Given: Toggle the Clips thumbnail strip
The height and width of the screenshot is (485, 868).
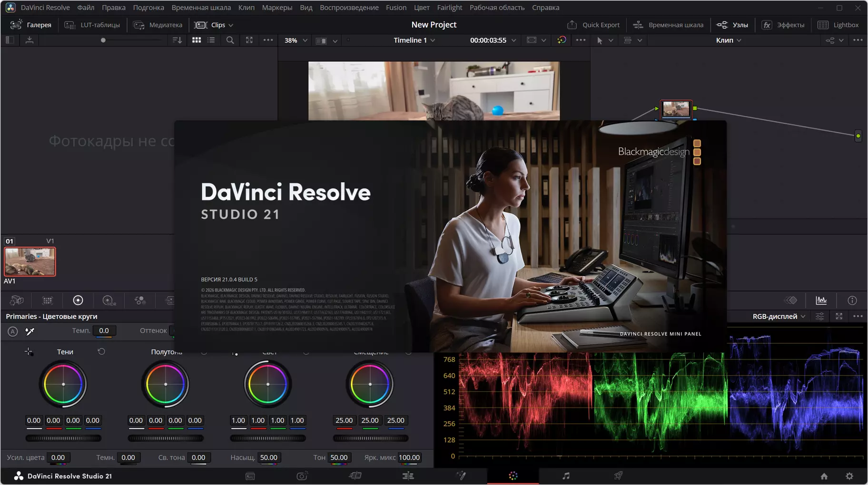Looking at the screenshot, I should (210, 25).
